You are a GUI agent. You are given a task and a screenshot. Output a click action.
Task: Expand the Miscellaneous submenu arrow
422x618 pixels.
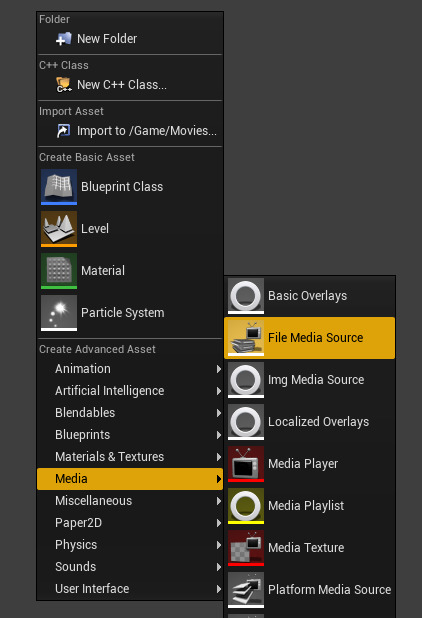pos(219,501)
